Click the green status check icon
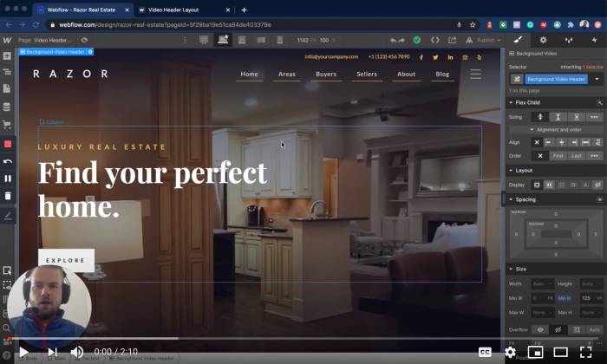This screenshot has width=607, height=364. [x=417, y=40]
